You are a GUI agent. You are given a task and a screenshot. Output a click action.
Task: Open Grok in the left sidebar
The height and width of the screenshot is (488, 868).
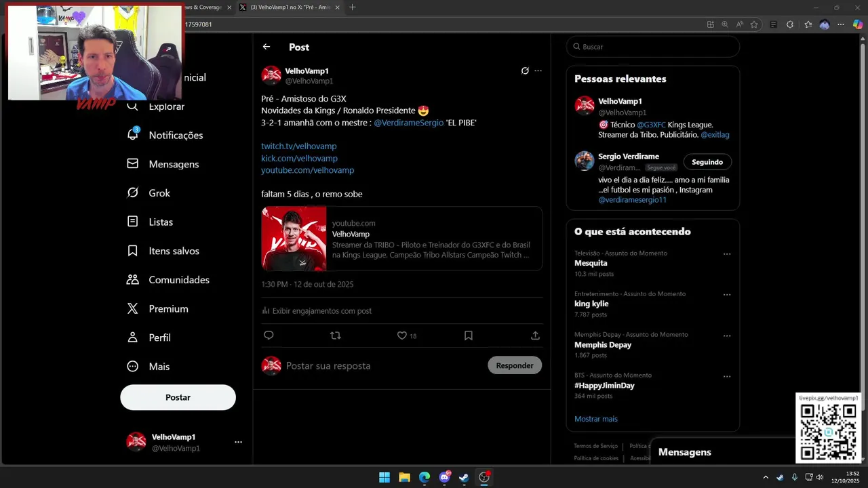pos(149,193)
